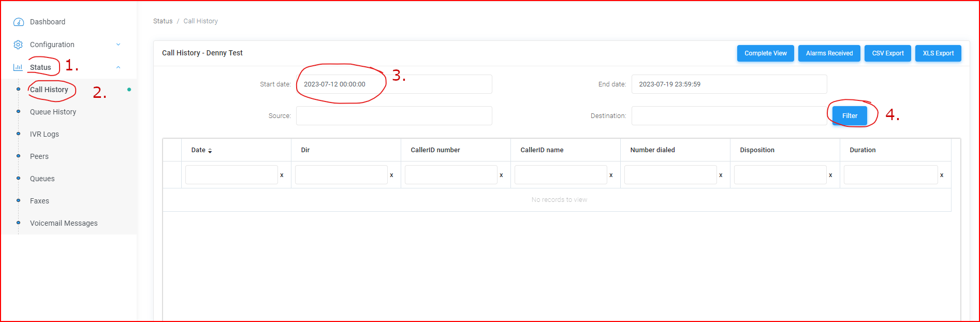The image size is (980, 322).
Task: Open IVR Logs in the sidebar
Action: point(45,134)
